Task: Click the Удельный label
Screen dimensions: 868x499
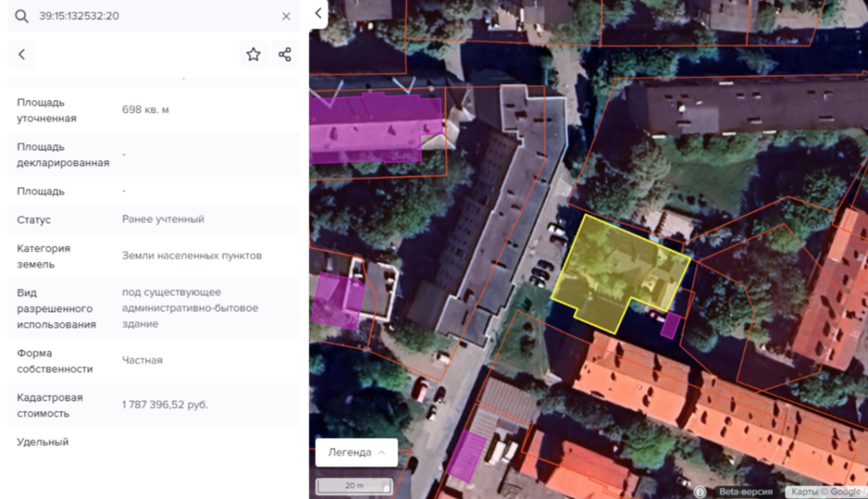Action: [42, 442]
